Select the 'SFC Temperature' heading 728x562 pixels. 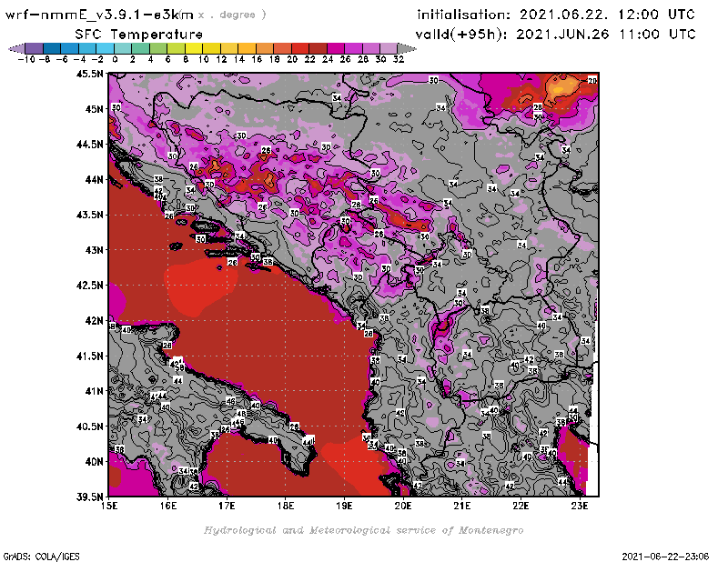(139, 35)
